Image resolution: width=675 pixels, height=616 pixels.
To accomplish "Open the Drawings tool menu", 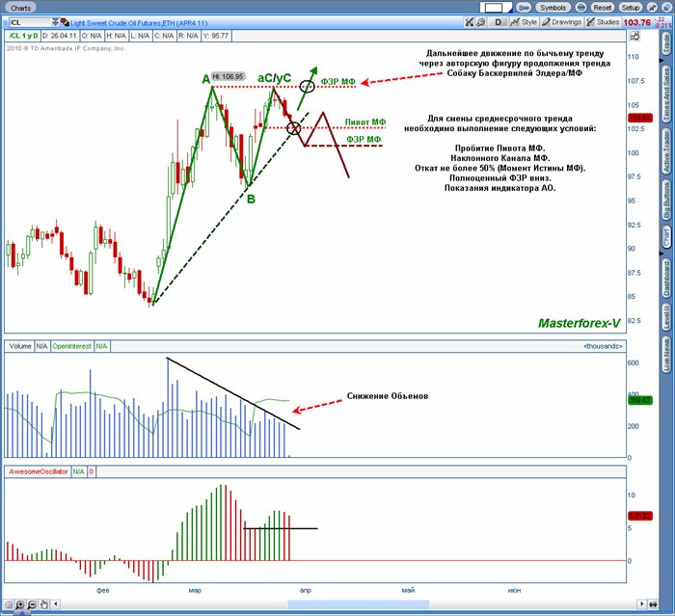I will coord(561,22).
